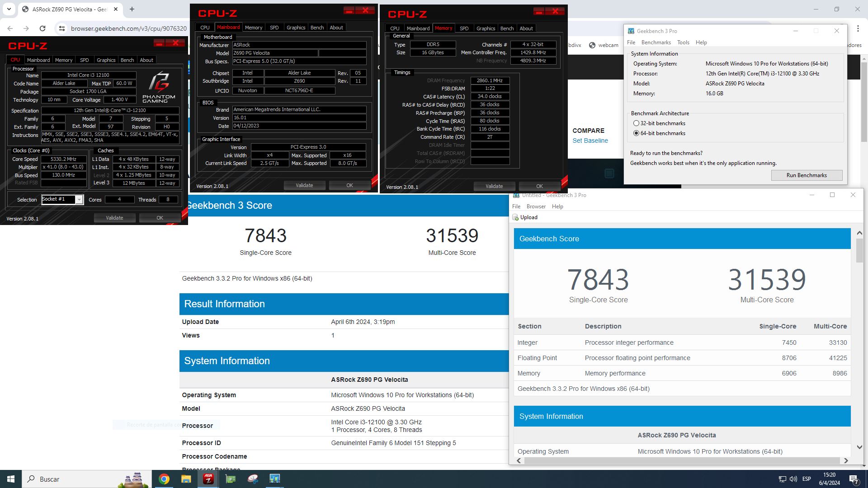The height and width of the screenshot is (488, 868).
Task: Open the network tray icon
Action: pos(783,479)
